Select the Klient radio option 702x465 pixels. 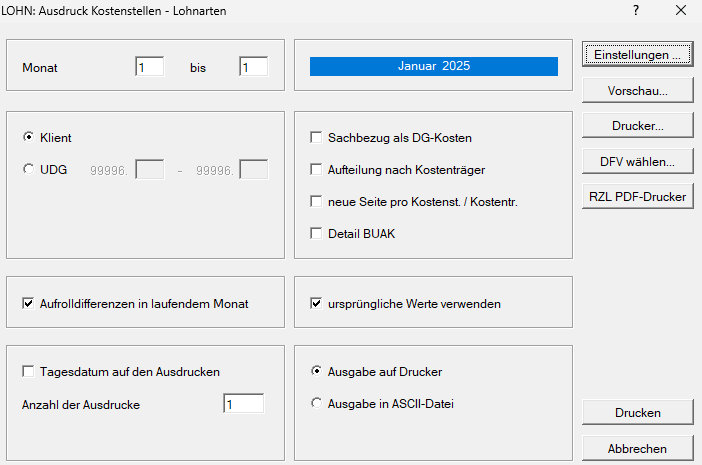(x=28, y=137)
